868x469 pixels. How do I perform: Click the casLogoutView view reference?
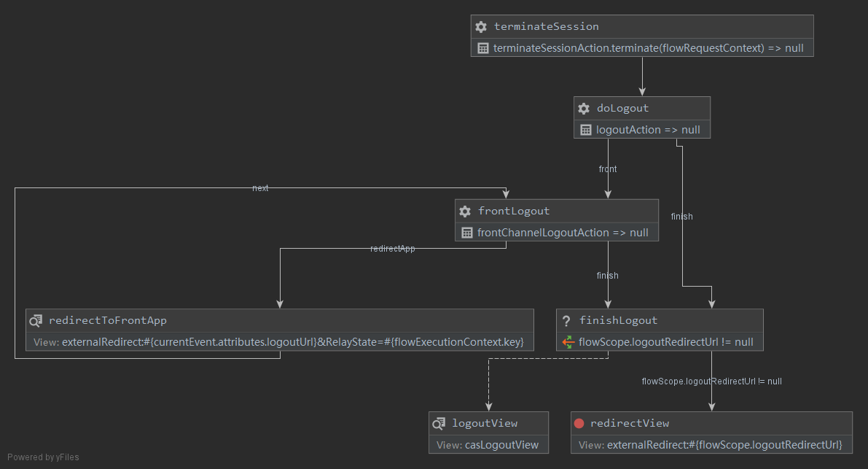501,444
